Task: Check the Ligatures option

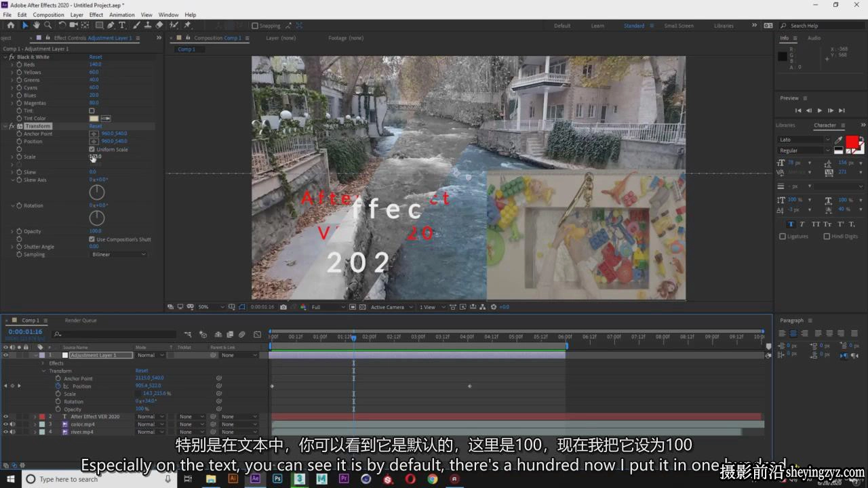Action: point(783,237)
